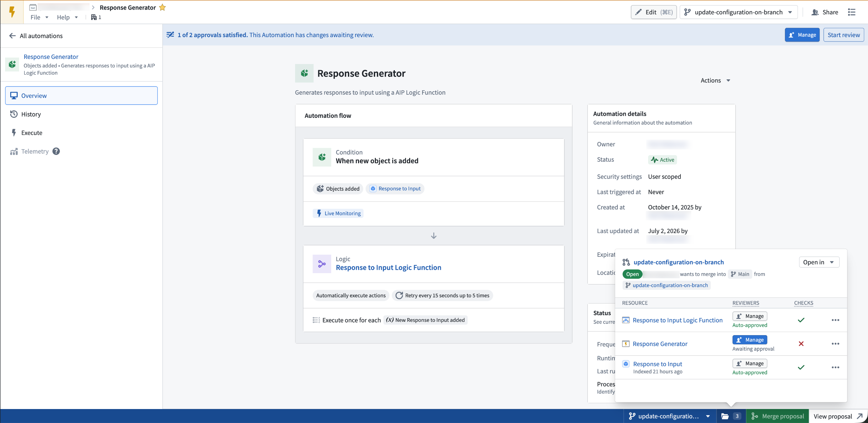868x423 pixels.
Task: Click Manage for the Response to Input row
Action: pos(750,363)
